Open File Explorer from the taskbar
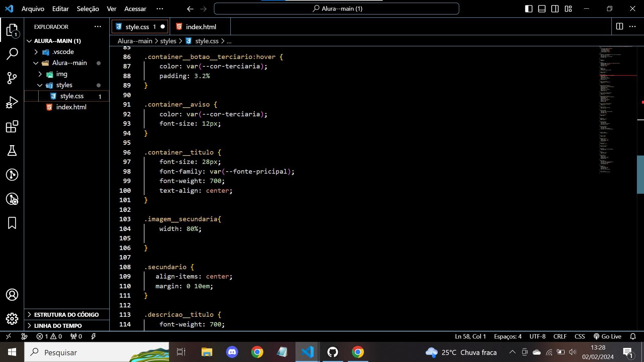 [x=207, y=352]
